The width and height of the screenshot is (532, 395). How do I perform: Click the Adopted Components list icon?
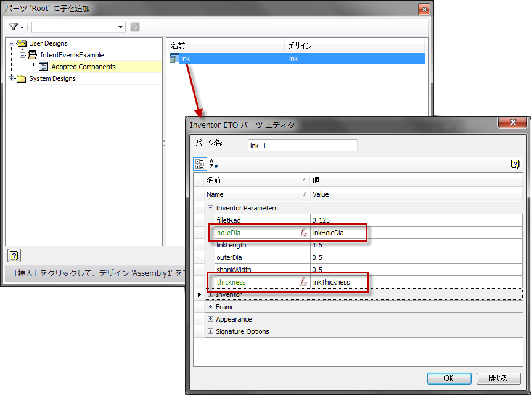pyautogui.click(x=43, y=67)
